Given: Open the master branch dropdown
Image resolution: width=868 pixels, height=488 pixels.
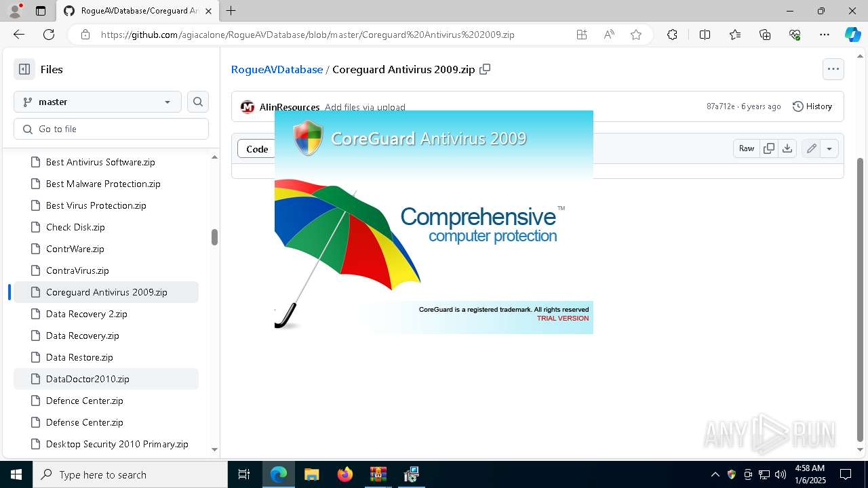Looking at the screenshot, I should pyautogui.click(x=98, y=102).
